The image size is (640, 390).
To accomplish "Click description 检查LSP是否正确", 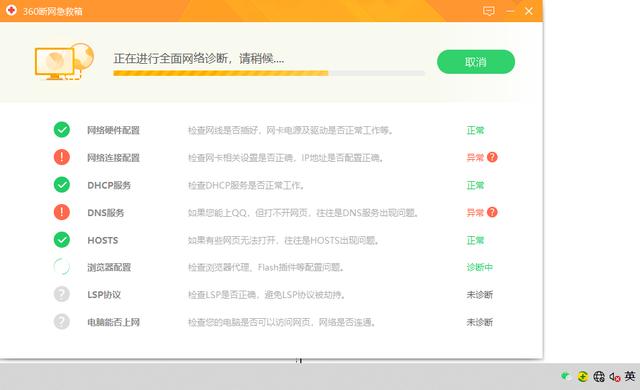I will coord(266,295).
